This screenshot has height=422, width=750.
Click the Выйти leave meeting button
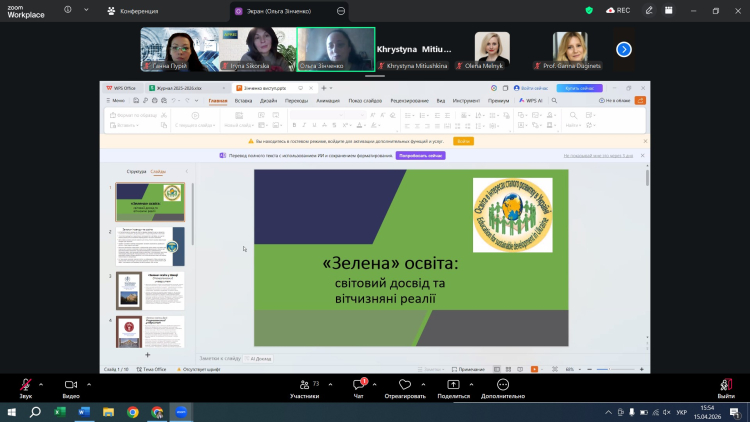726,386
